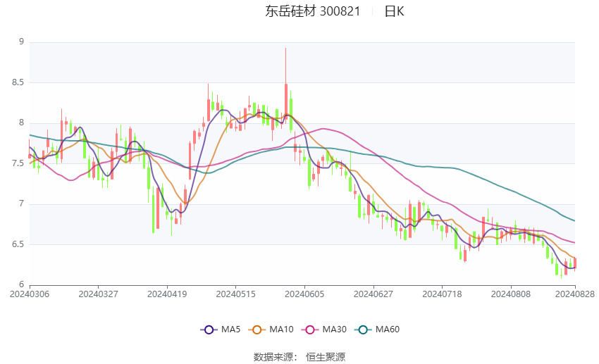Click the 7.5 y-axis price label
The image size is (599, 364).
pos(18,163)
